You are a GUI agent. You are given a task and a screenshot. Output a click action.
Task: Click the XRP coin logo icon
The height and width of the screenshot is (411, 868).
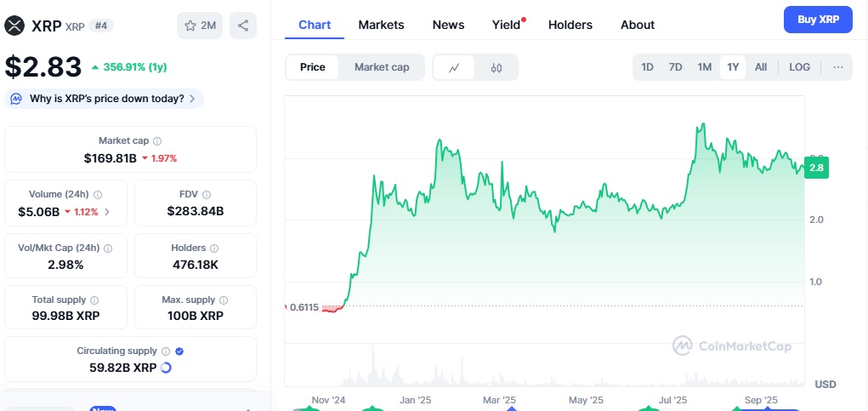[14, 26]
